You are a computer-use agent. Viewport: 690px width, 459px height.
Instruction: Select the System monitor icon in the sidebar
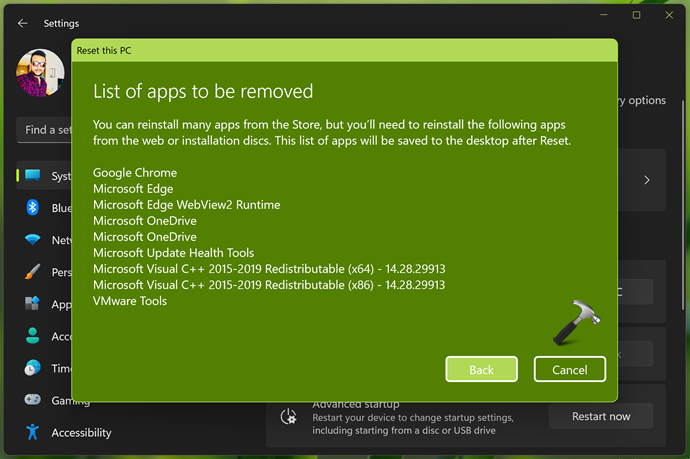pyautogui.click(x=33, y=176)
